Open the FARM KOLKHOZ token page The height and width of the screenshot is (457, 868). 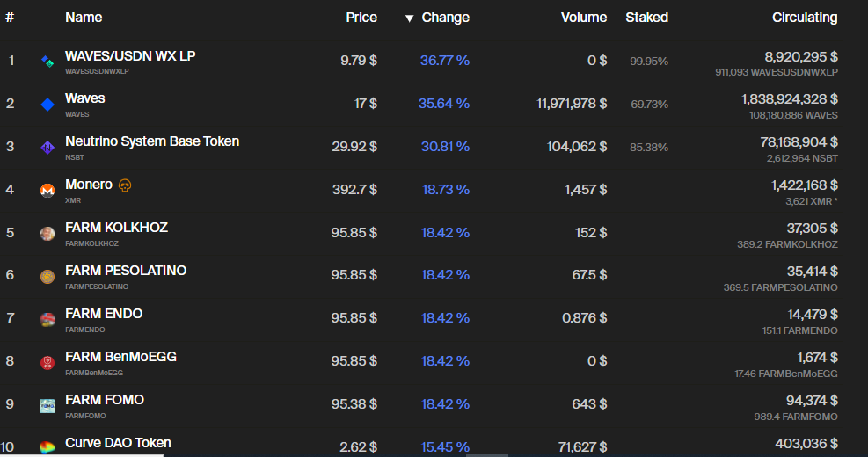click(117, 228)
